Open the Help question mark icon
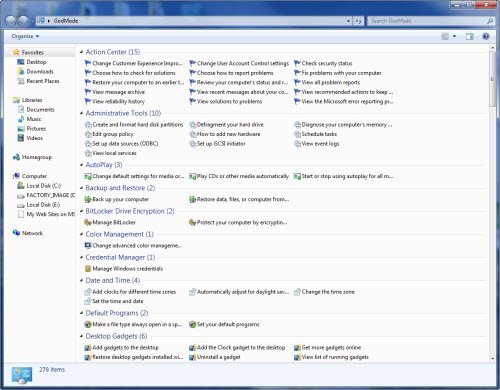This screenshot has width=500, height=390. [486, 36]
